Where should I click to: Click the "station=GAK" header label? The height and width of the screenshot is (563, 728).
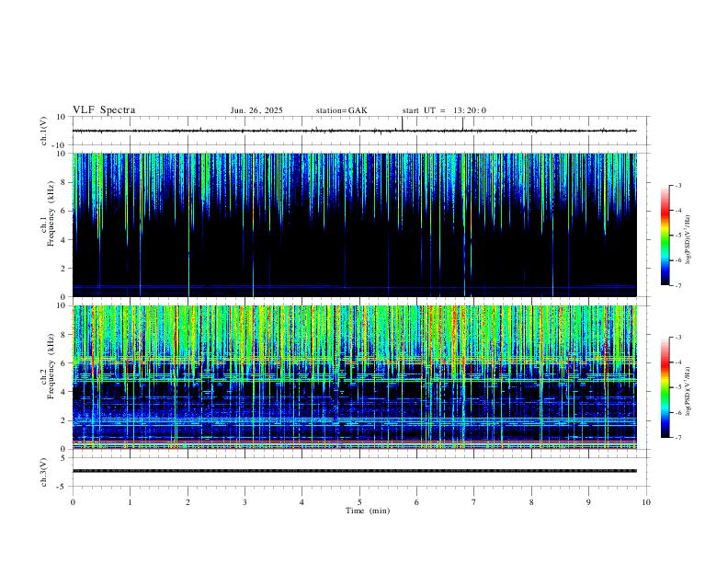(x=341, y=110)
